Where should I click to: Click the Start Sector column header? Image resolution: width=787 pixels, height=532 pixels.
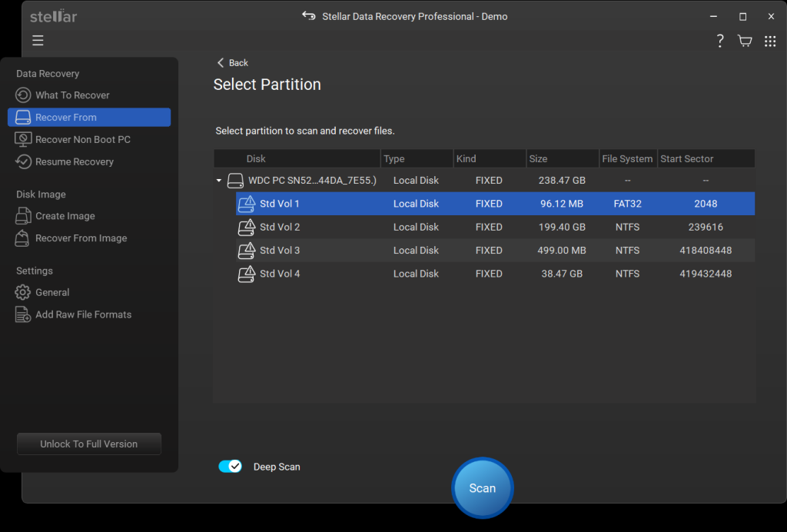706,158
